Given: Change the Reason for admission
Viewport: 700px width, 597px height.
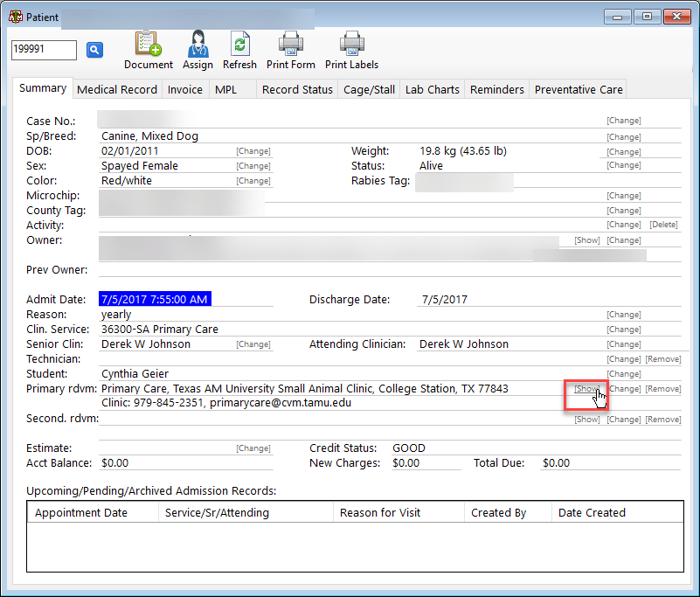Looking at the screenshot, I should coord(624,315).
